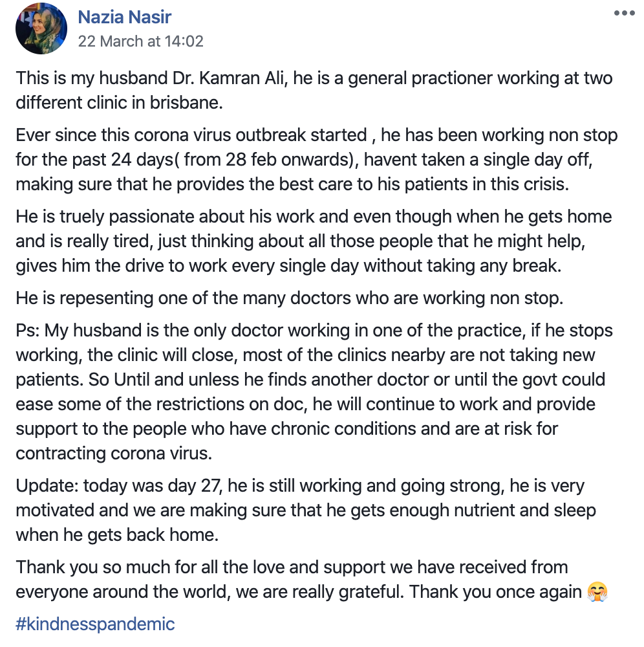Click the hugging face emoji
Image resolution: width=644 pixels, height=647 pixels.
599,592
